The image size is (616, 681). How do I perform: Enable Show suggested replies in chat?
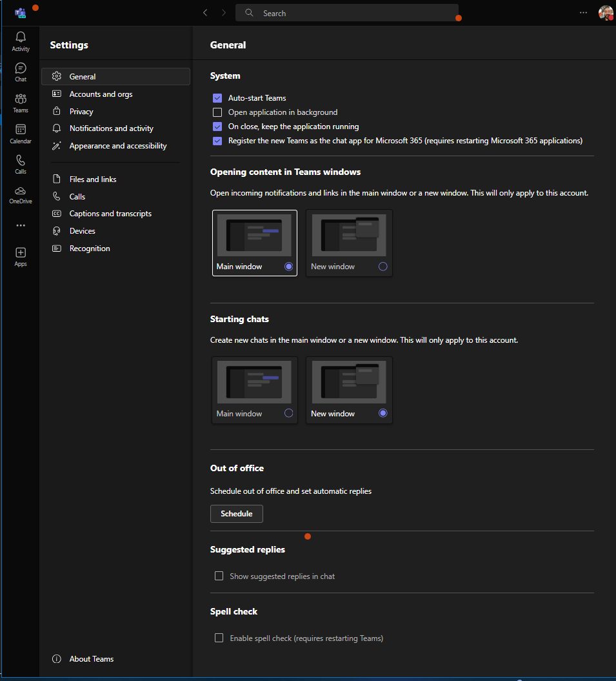click(x=219, y=576)
